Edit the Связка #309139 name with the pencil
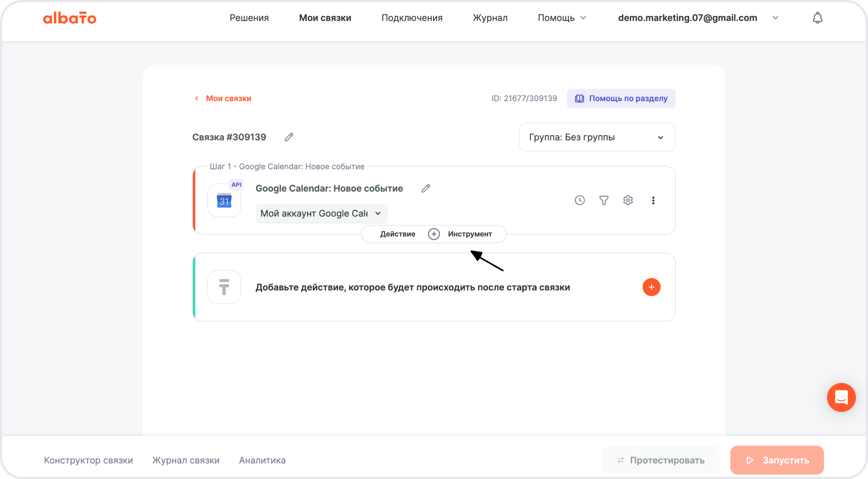Screen dimensions: 868x479 (x=289, y=137)
